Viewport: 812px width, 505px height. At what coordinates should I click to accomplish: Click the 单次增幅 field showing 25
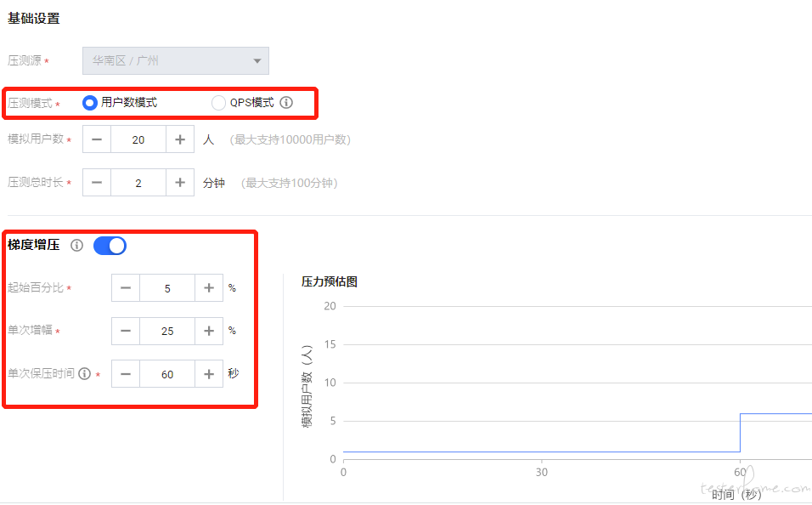(x=167, y=331)
